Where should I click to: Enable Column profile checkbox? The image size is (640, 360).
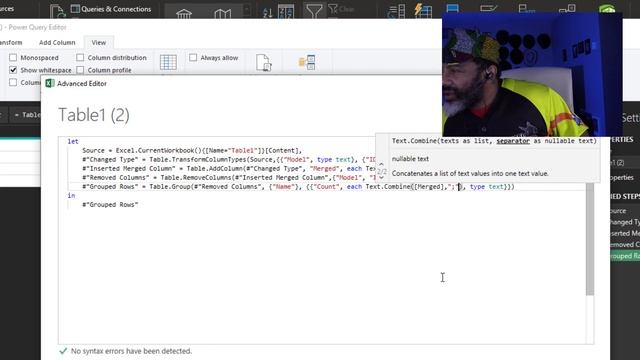(80, 70)
